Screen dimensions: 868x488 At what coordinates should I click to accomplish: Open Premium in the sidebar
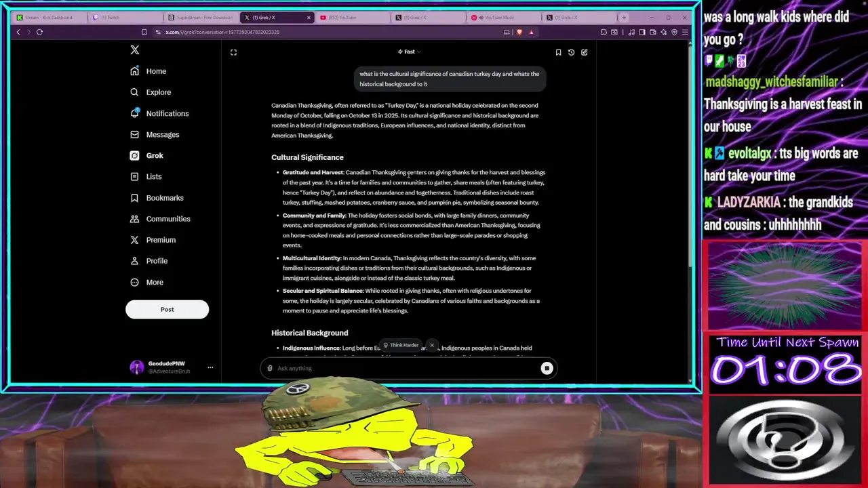pos(153,240)
